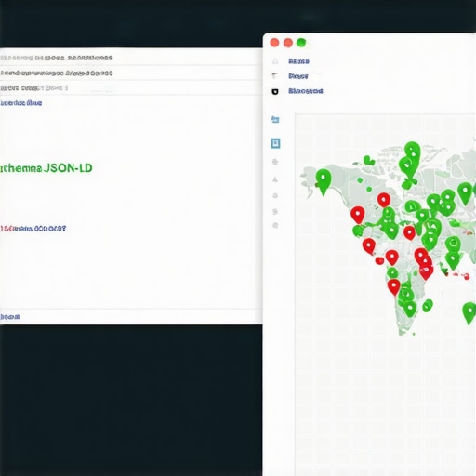The image size is (476, 476).
Task: Click the blue double-arrow sidebar icon
Action: coord(275,119)
